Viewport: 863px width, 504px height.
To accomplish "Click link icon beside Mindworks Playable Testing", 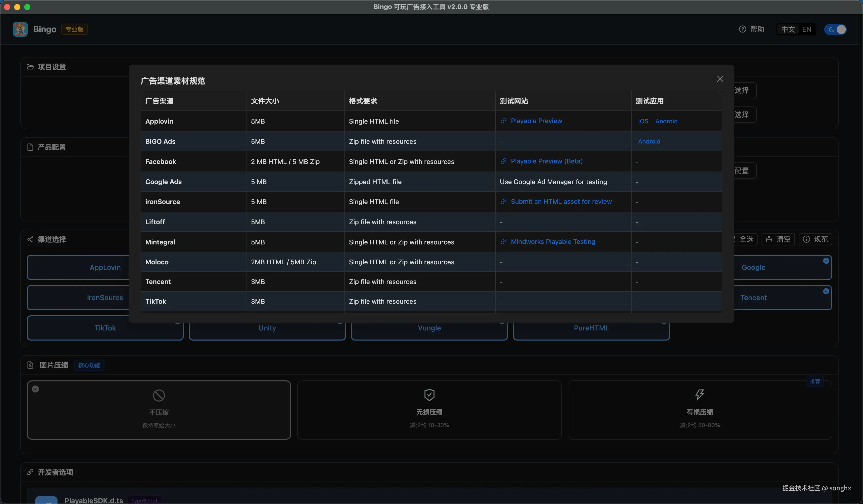I will [x=503, y=242].
